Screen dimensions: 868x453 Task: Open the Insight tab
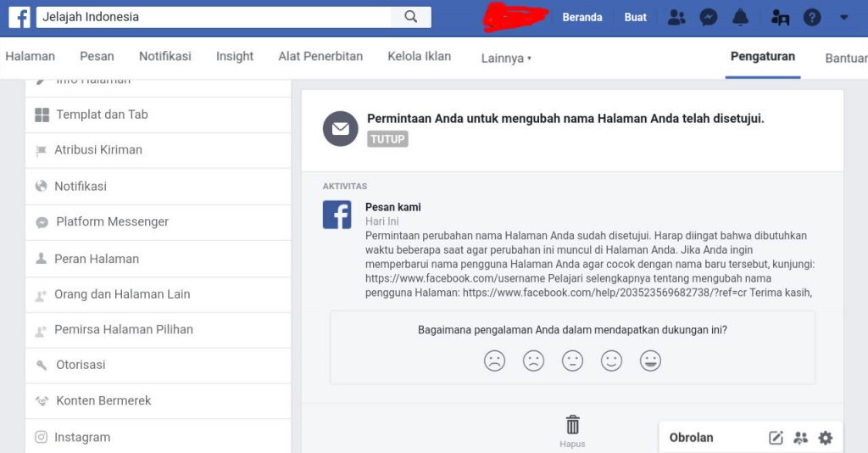(235, 57)
